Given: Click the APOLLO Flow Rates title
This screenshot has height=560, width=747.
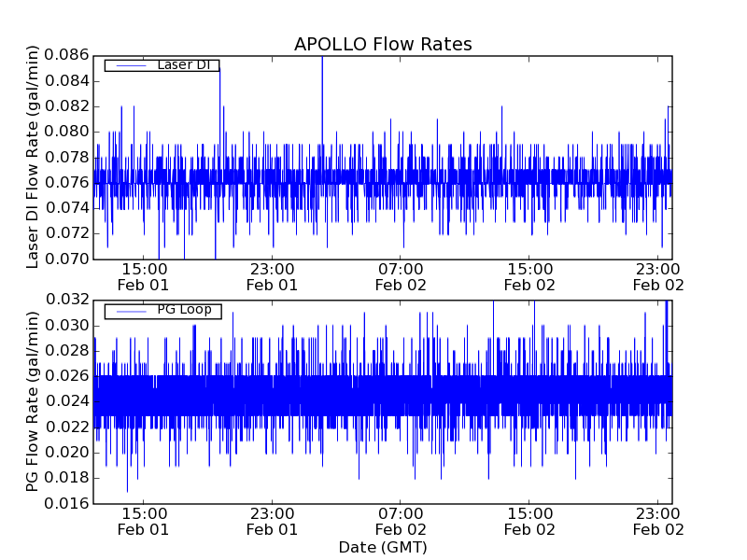Looking at the screenshot, I should pos(383,44).
